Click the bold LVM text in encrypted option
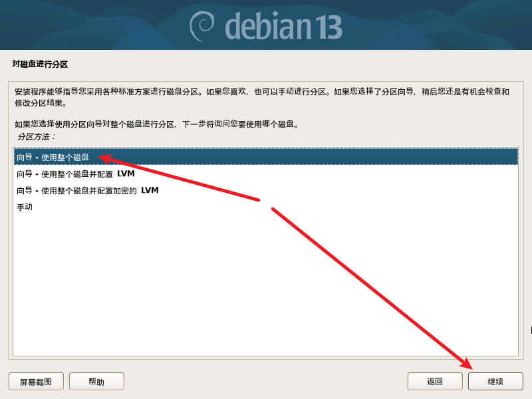 tap(150, 190)
